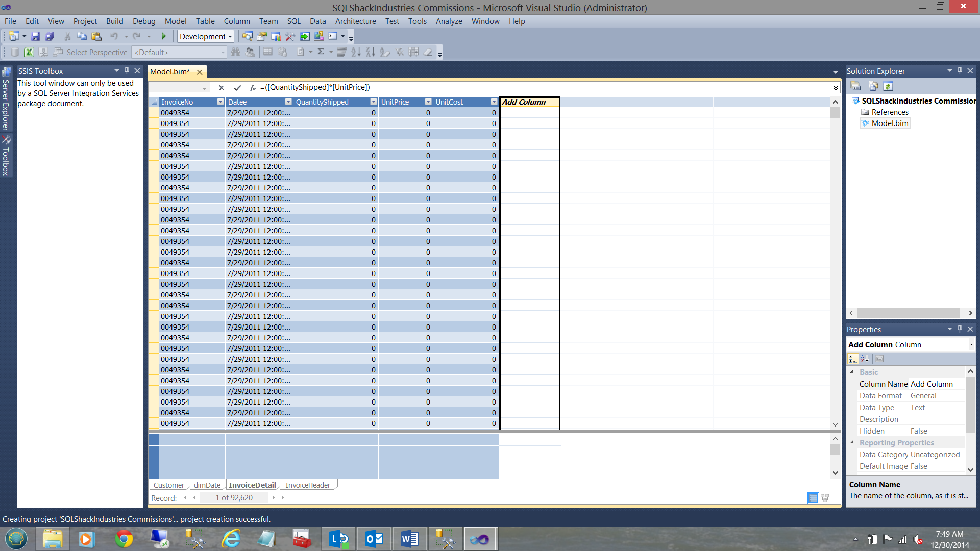Open the Development configuration dropdown
The height and width of the screenshot is (551, 980).
(x=230, y=37)
